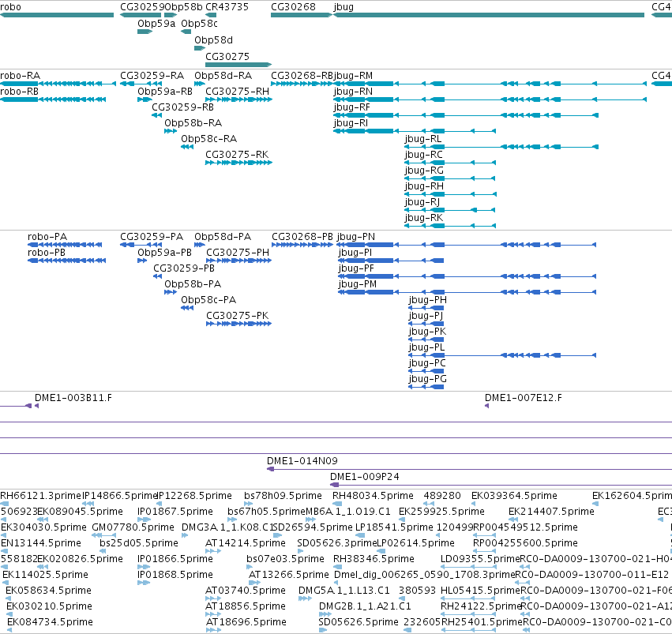672x634 pixels.
Task: Select the Obp58b-RA transcript label
Action: (193, 123)
